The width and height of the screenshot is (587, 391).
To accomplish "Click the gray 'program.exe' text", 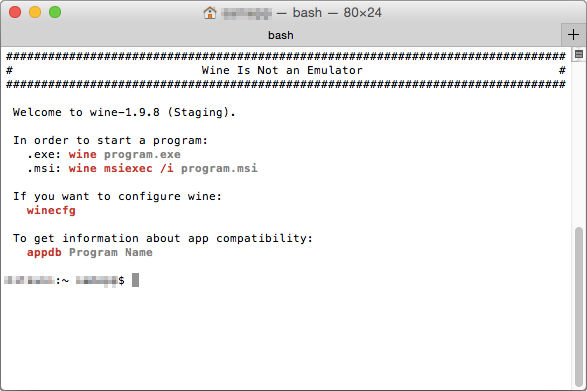I will pos(142,154).
